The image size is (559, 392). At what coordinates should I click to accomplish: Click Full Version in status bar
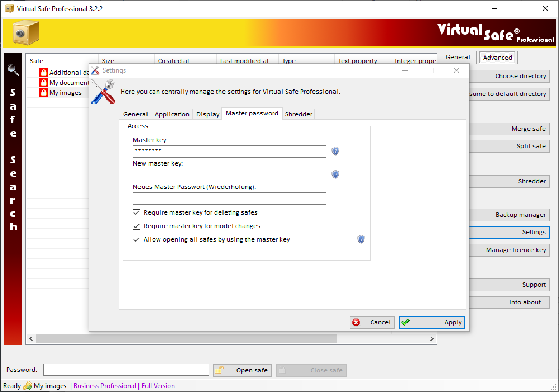tap(158, 386)
